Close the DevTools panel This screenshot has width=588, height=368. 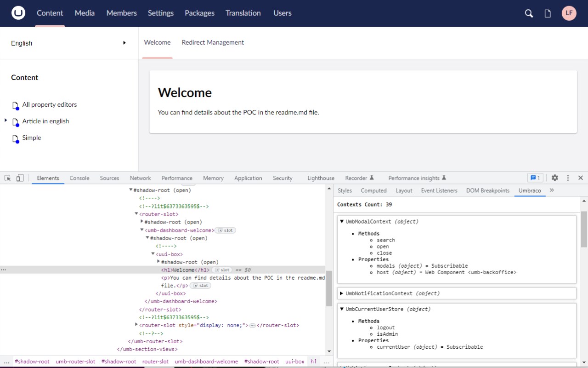coord(581,178)
